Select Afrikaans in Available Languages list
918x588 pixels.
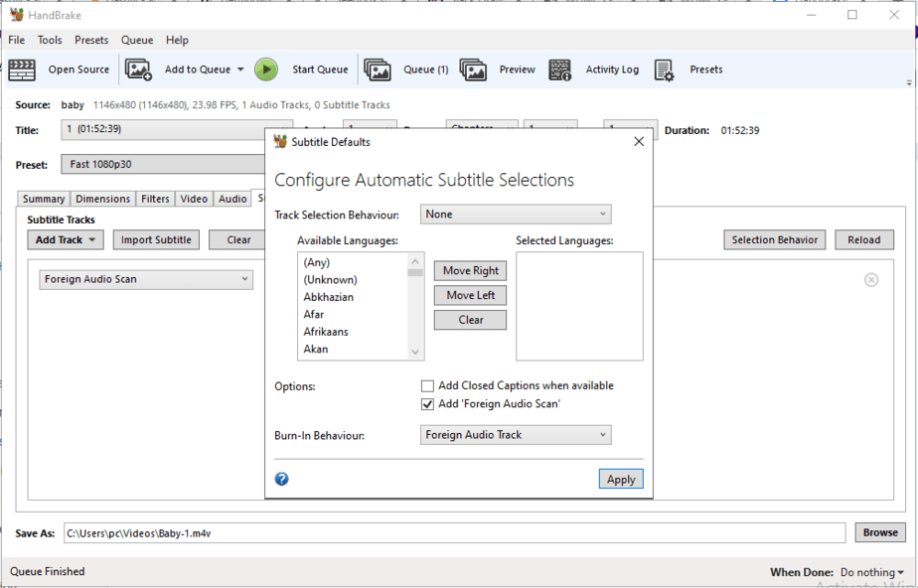[x=326, y=332]
